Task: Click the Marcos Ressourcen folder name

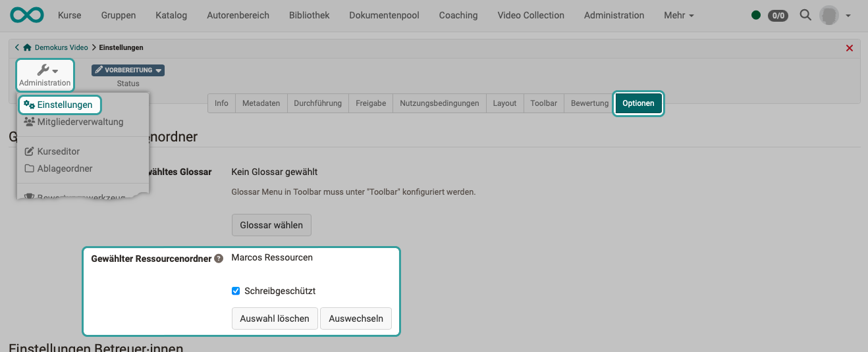Action: pos(272,257)
